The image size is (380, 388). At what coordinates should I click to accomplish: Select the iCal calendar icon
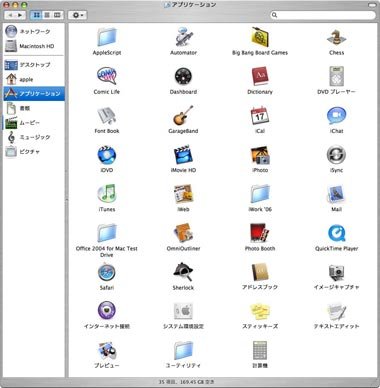(x=260, y=115)
